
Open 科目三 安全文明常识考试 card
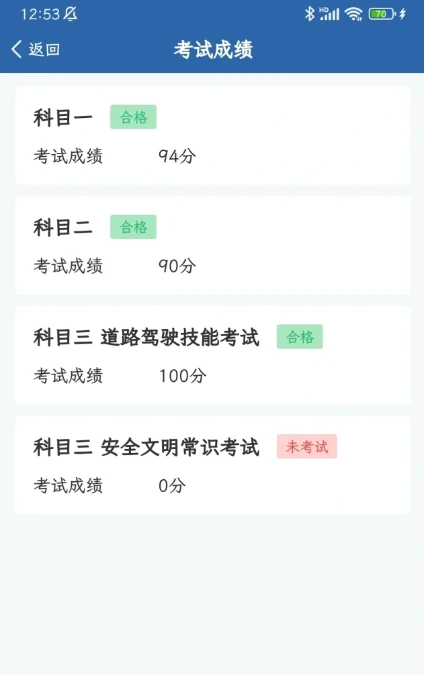pos(213,465)
